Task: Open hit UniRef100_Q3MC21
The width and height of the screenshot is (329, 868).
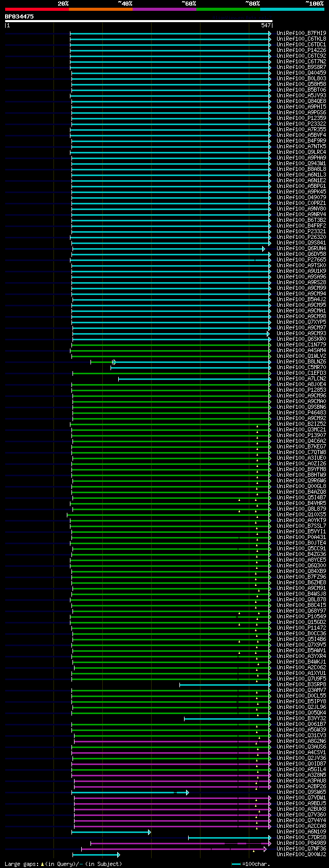Action: 301,429
